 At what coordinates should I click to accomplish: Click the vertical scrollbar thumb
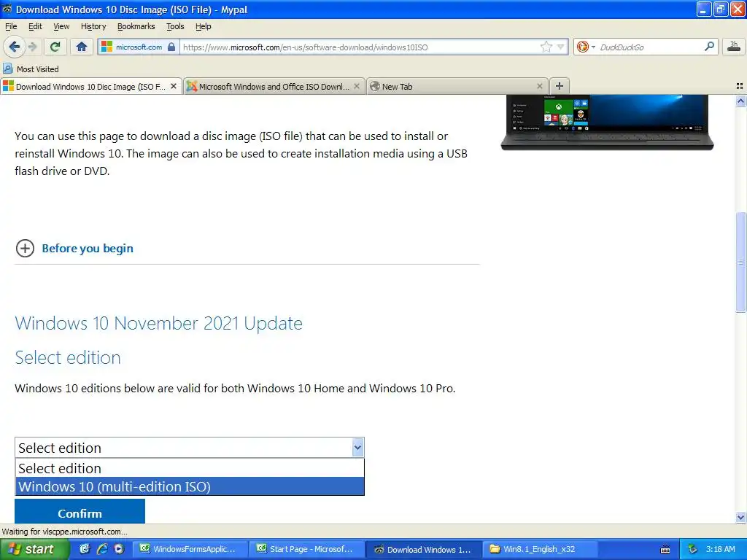[x=740, y=262]
